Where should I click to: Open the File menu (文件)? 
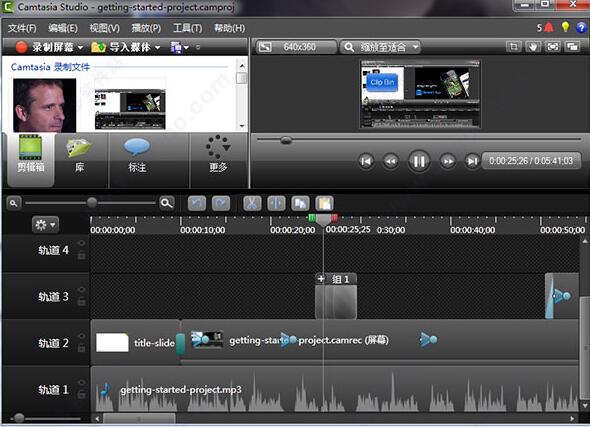[x=22, y=28]
